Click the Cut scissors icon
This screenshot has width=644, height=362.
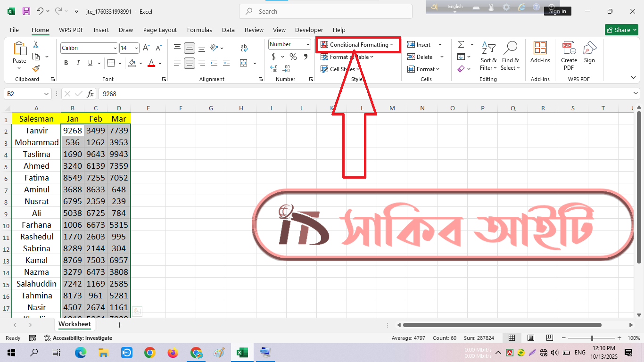tap(36, 45)
